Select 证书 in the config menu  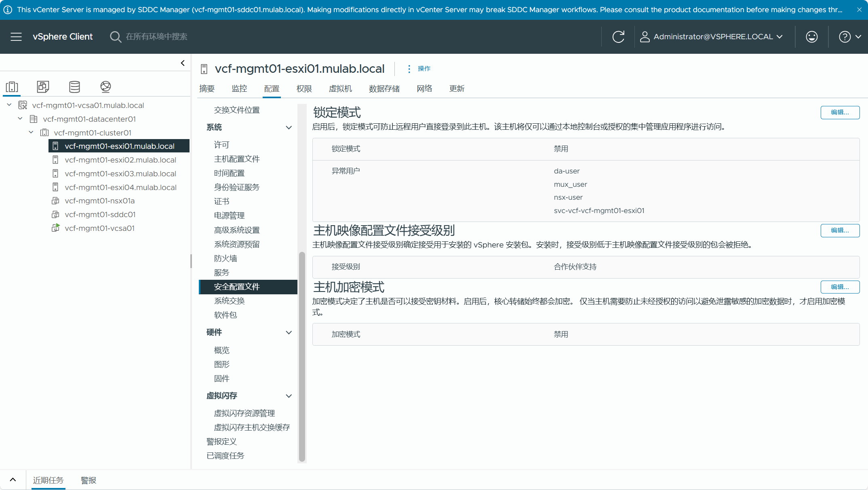click(x=221, y=202)
